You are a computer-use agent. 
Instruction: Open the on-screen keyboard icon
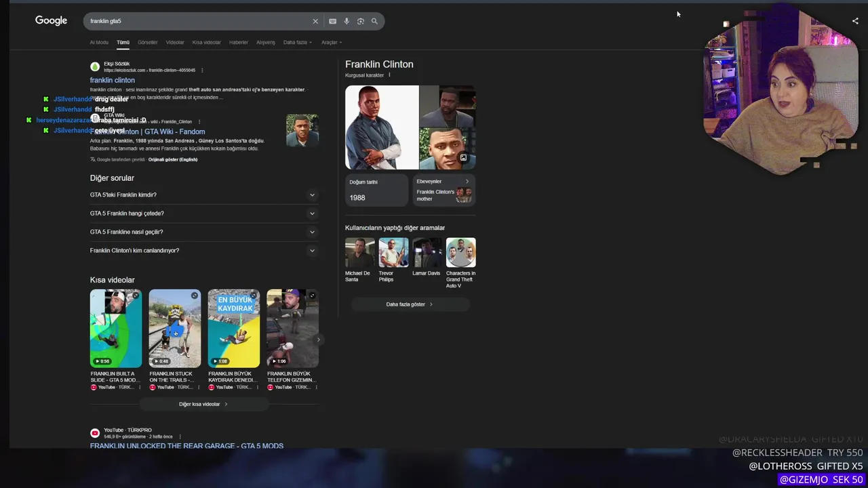click(332, 21)
